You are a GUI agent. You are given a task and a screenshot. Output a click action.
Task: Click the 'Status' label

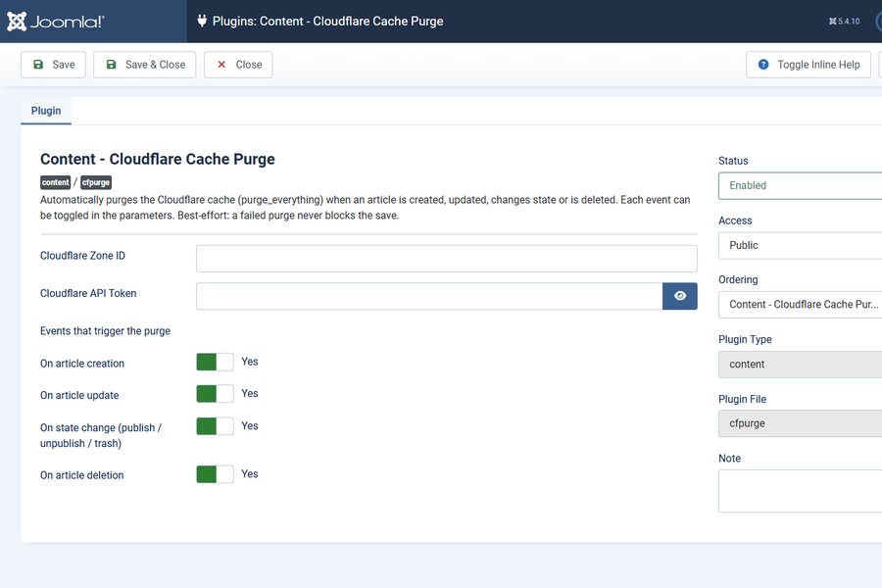(733, 161)
